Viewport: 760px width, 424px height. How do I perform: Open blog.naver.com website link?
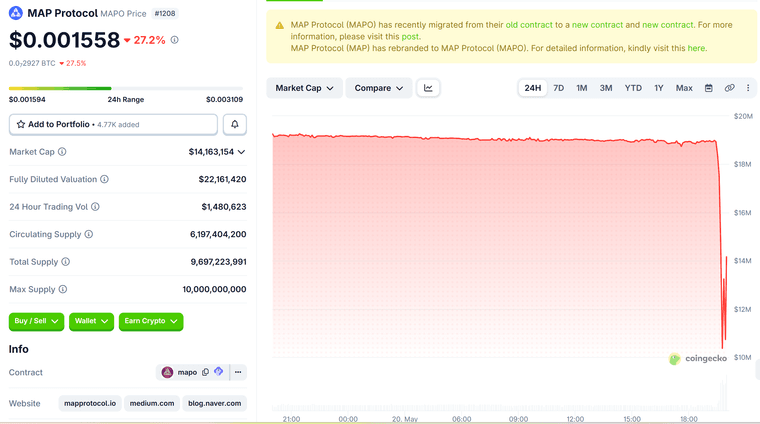pyautogui.click(x=215, y=403)
